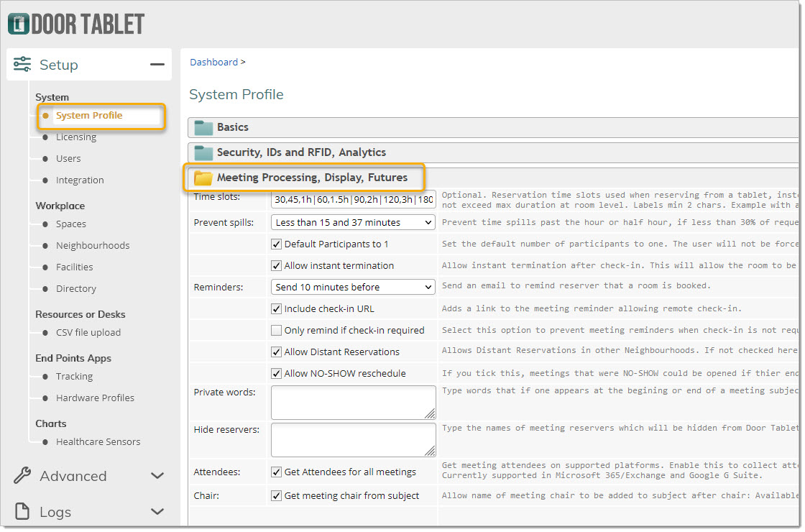Toggle Allow NO-SHOW reschedule checkbox

277,374
